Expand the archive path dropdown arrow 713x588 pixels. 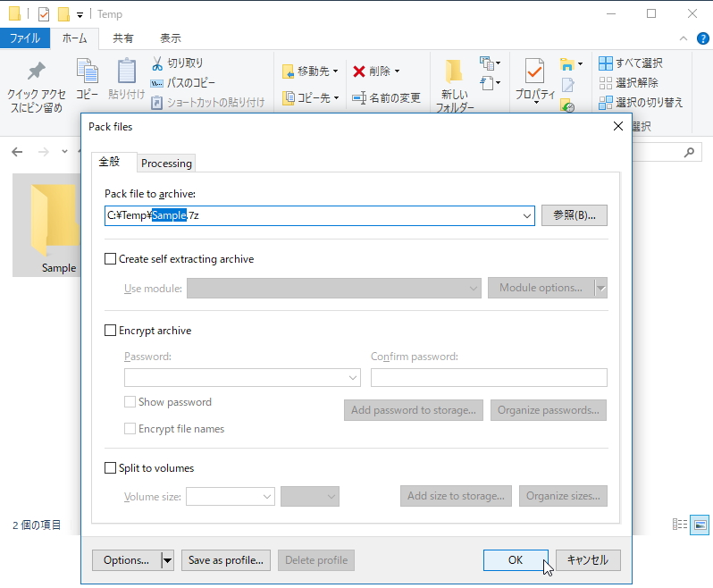(526, 215)
